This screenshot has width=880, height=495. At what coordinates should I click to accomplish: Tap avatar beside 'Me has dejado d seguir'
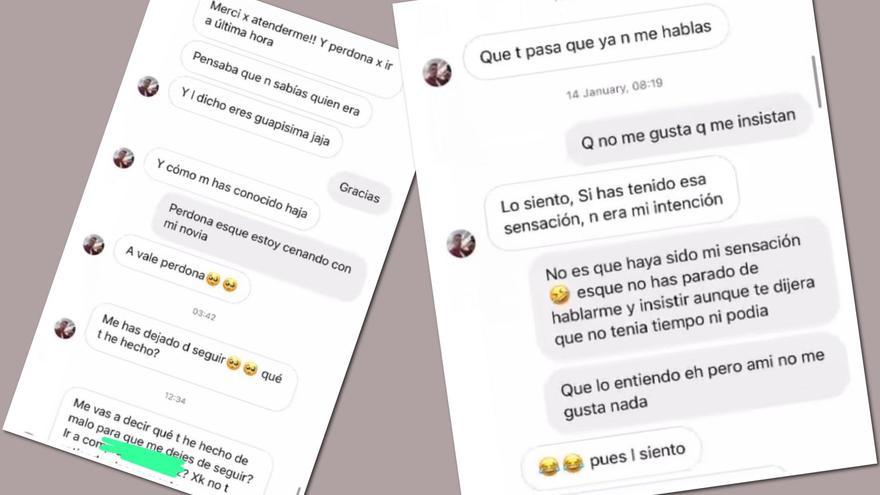[x=65, y=328]
